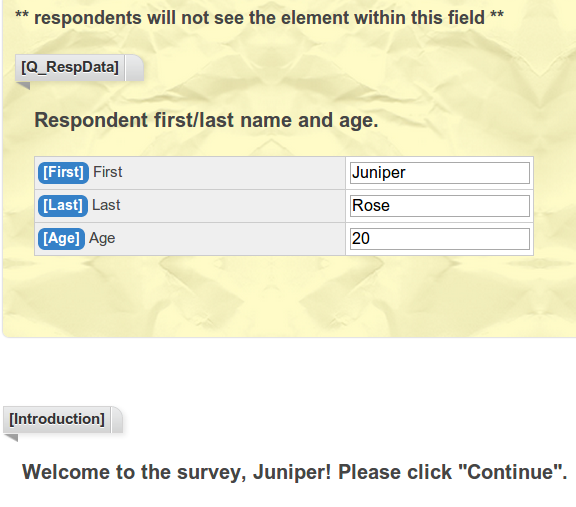Focus the Last name field containing Rose
Viewport: 576px width, 507px height.
[x=440, y=206]
